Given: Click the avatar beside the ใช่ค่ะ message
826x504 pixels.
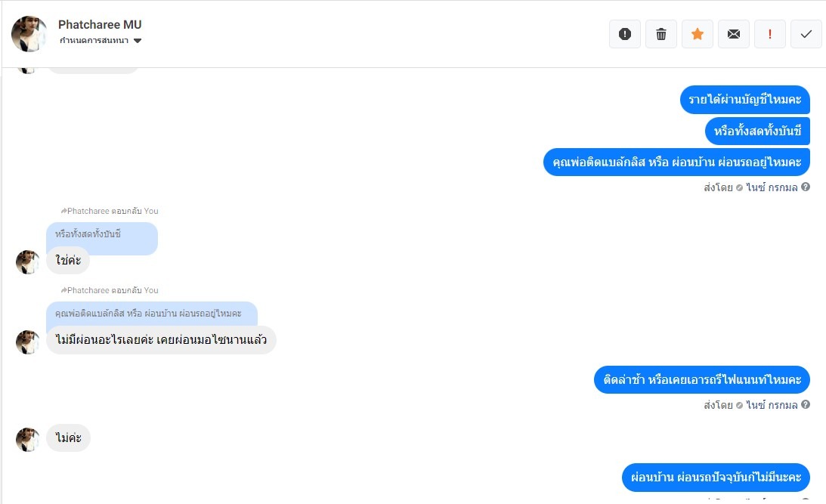Looking at the screenshot, I should pyautogui.click(x=28, y=262).
